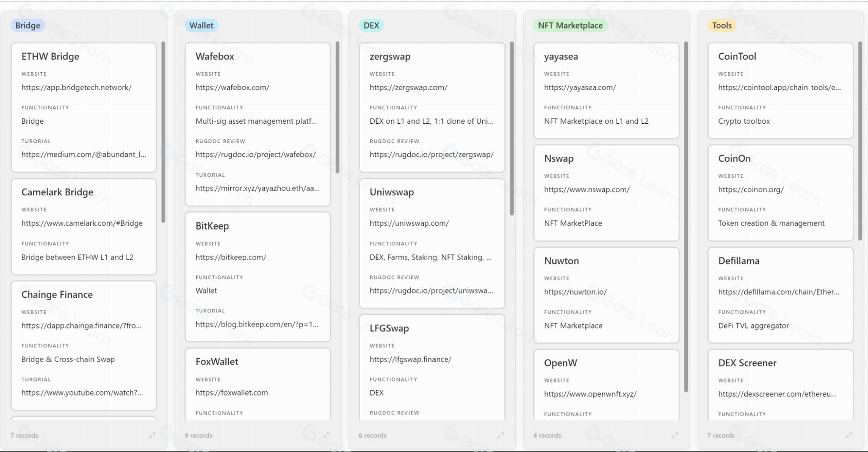This screenshot has height=452, width=868.
Task: Open the dexscreener.com website link
Action: pyautogui.click(x=777, y=394)
